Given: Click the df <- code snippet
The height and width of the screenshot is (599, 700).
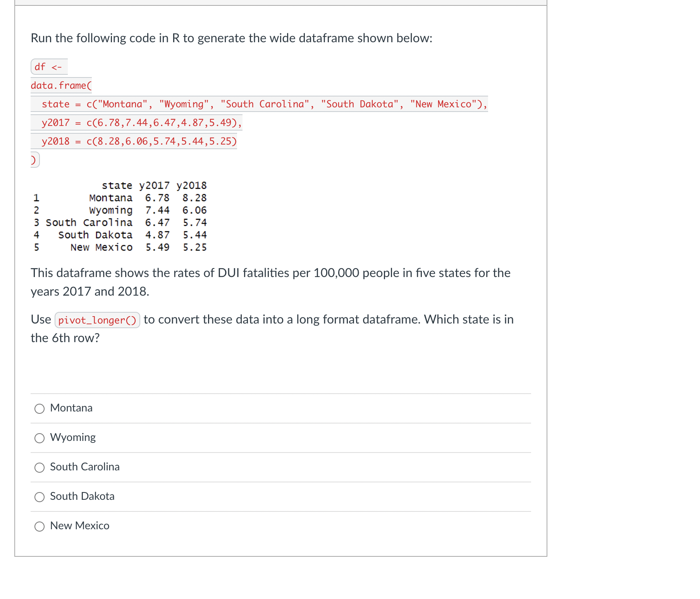Looking at the screenshot, I should click(x=48, y=66).
